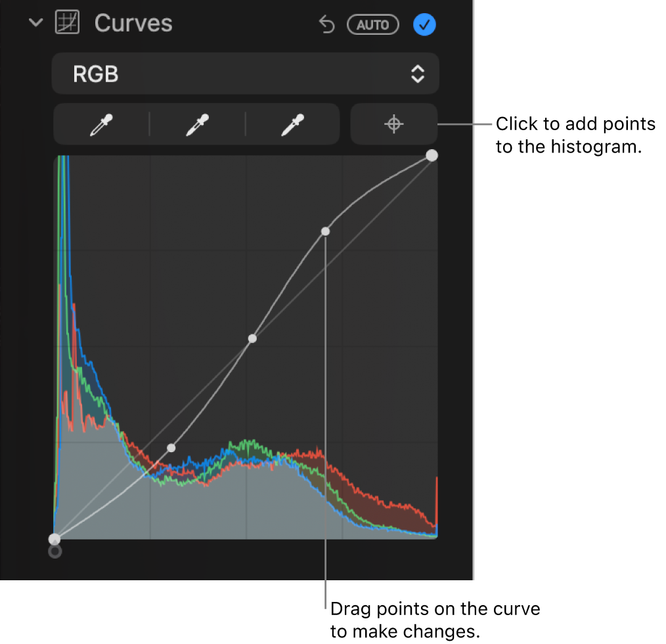Select the gray midtone eyedropper
The width and height of the screenshot is (666, 644).
coord(196,124)
